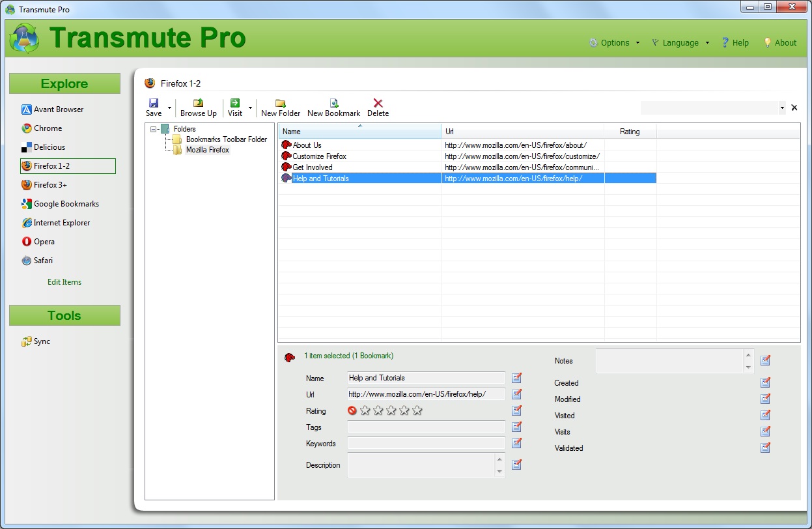Screen dimensions: 812x529
Task: Click the Browse Up folder icon
Action: (x=198, y=103)
